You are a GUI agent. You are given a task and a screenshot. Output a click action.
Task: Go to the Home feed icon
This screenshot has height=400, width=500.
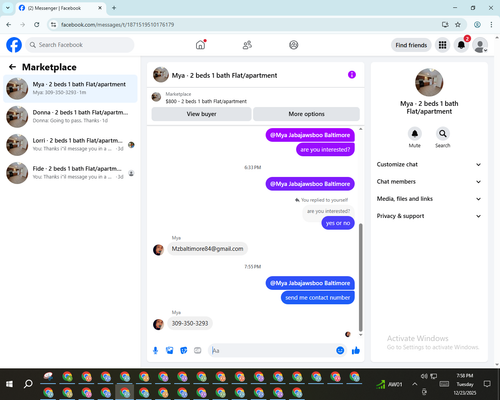pos(200,45)
